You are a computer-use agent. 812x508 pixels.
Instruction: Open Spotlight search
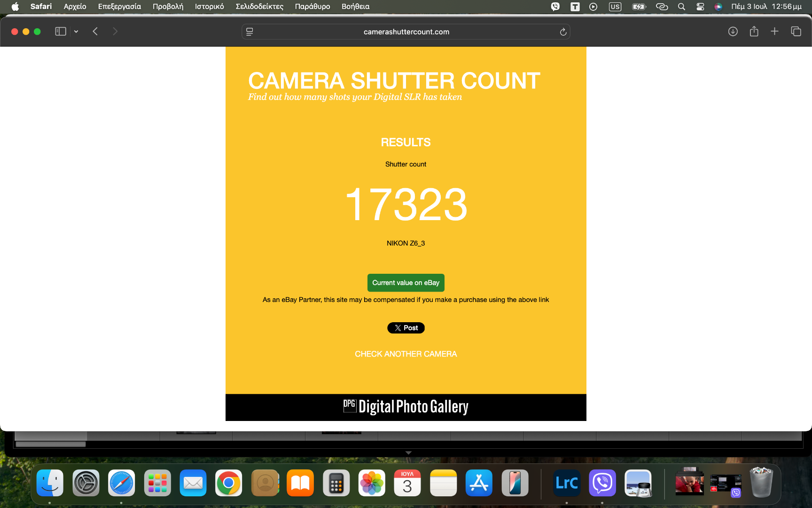coord(681,7)
